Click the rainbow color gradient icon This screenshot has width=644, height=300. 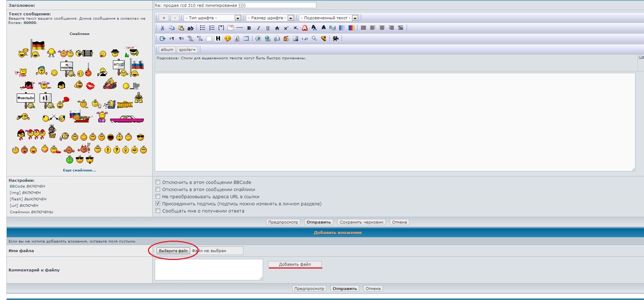pyautogui.click(x=351, y=28)
